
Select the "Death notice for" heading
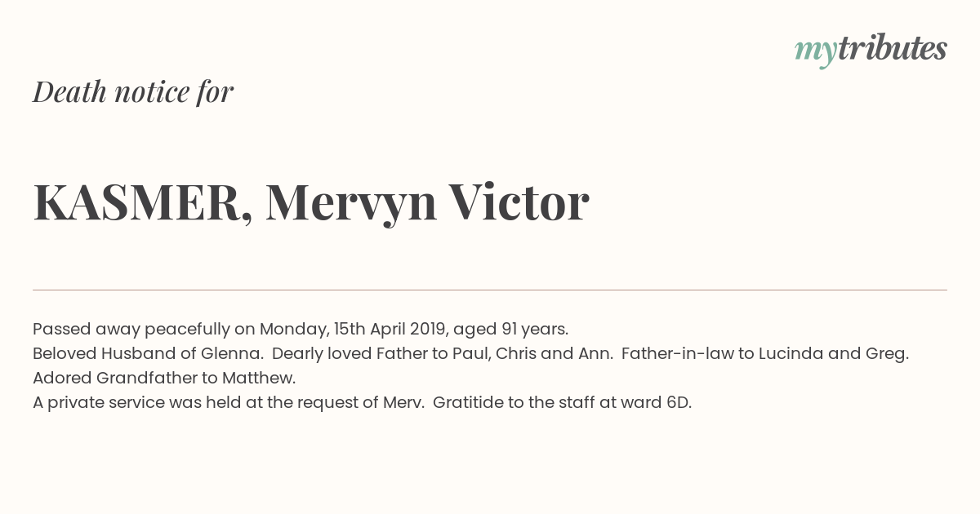pos(133,91)
